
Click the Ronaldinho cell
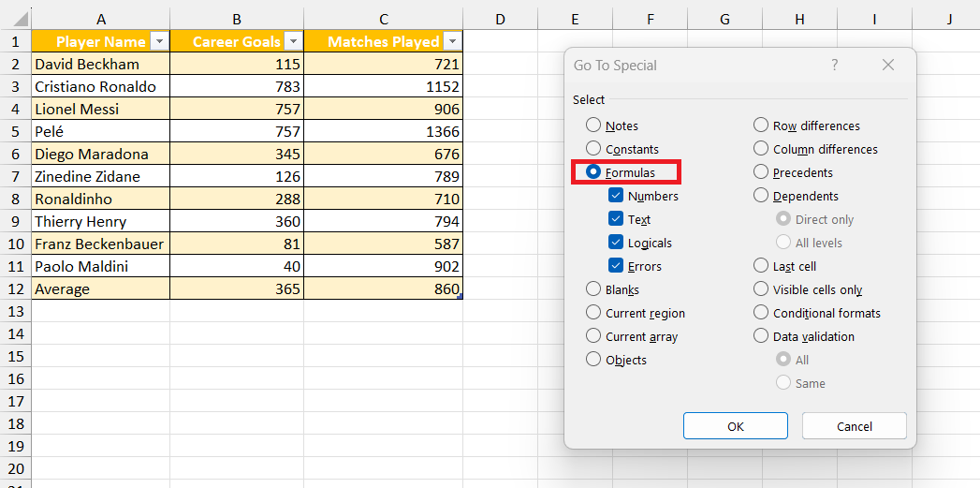[x=101, y=199]
